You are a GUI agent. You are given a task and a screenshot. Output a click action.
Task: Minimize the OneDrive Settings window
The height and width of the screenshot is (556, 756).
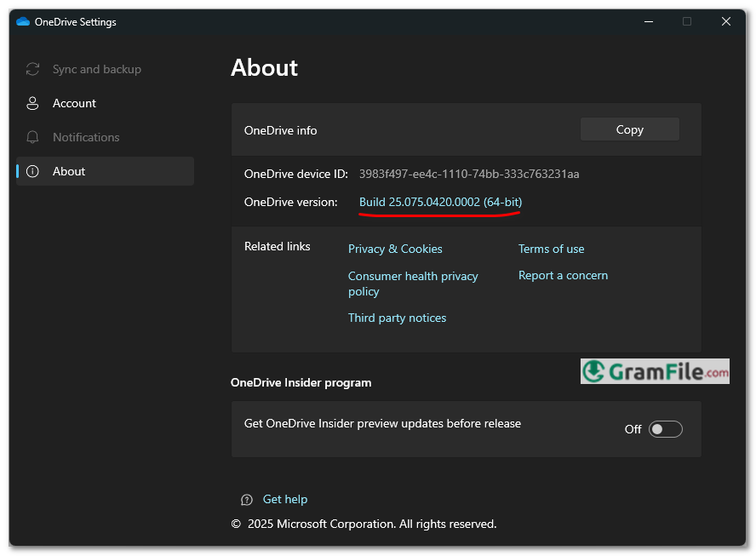click(x=649, y=21)
